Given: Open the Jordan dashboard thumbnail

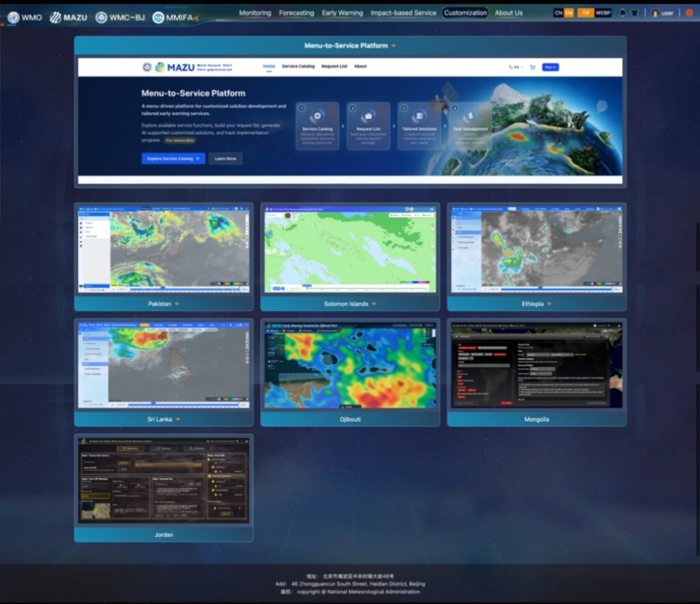Looking at the screenshot, I should click(164, 480).
